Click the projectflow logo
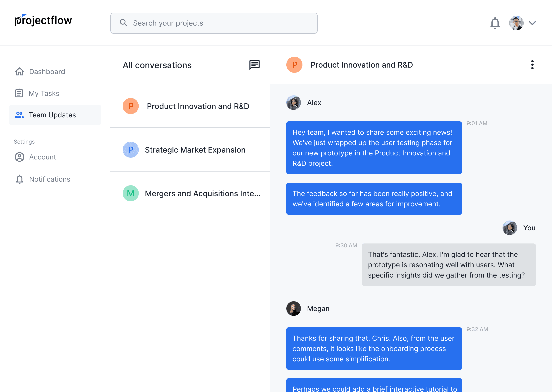 pyautogui.click(x=43, y=20)
